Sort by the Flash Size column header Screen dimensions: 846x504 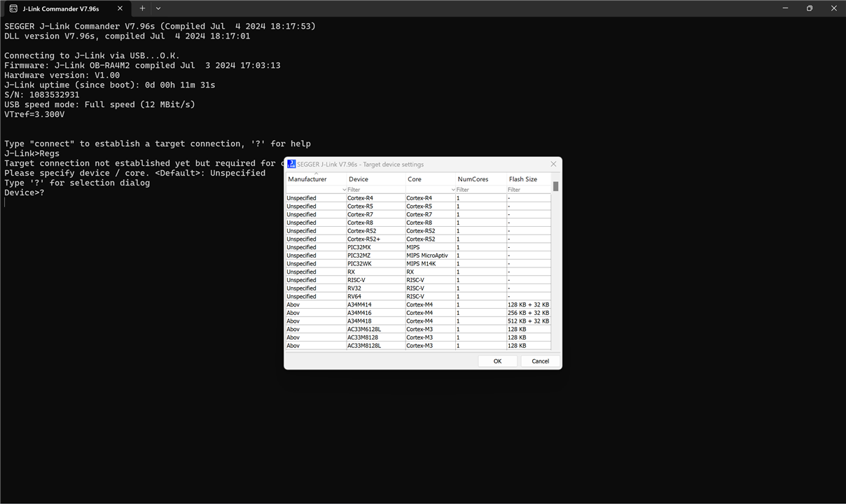tap(523, 179)
